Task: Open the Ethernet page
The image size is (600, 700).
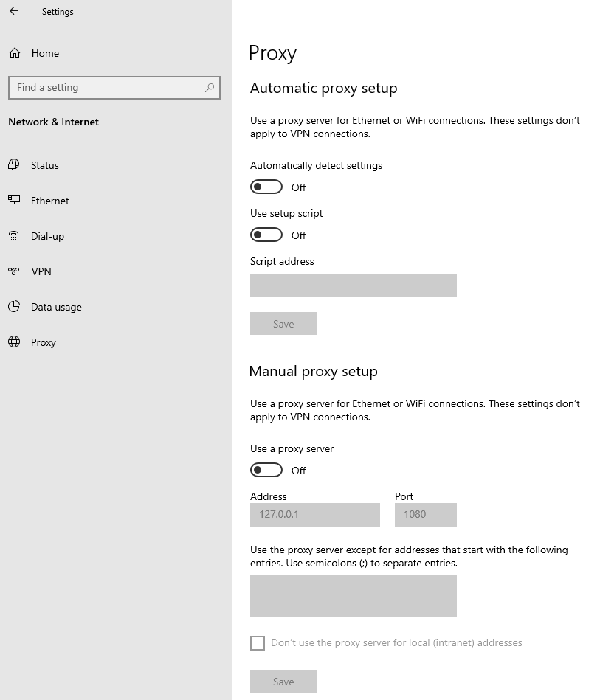Action: pos(49,201)
